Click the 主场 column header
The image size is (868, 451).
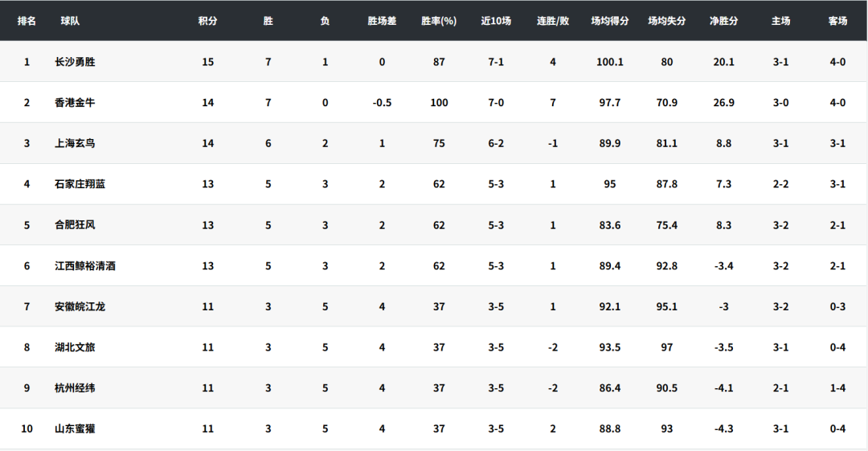[x=780, y=21]
